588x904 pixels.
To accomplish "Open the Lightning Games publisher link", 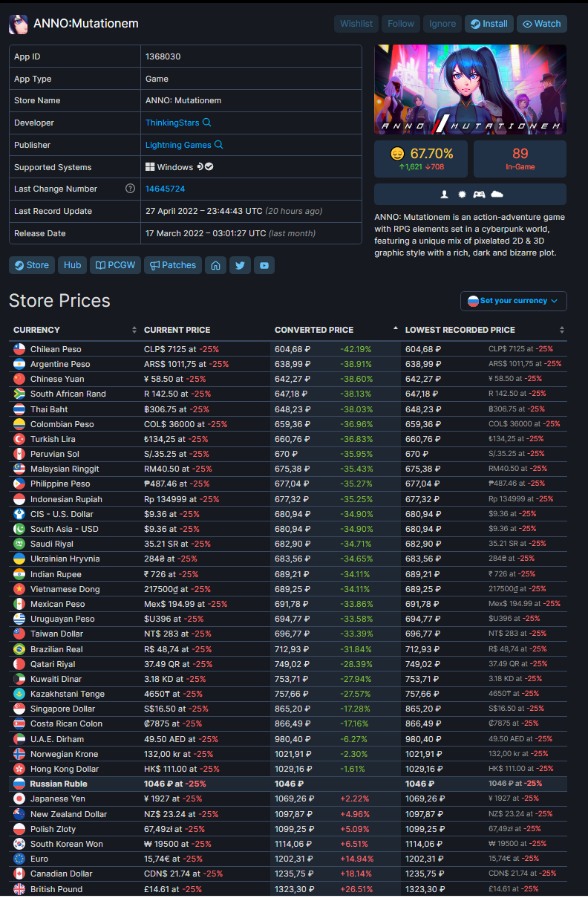I will (x=178, y=145).
